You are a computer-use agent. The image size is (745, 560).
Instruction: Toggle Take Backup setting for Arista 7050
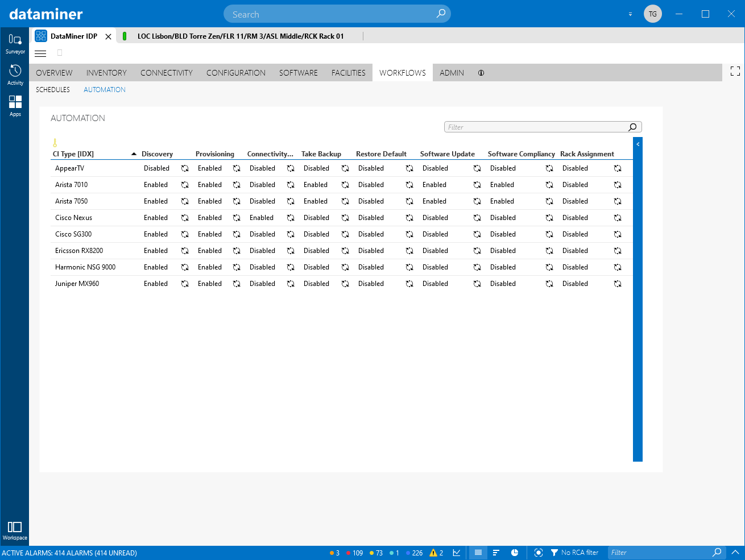point(345,201)
